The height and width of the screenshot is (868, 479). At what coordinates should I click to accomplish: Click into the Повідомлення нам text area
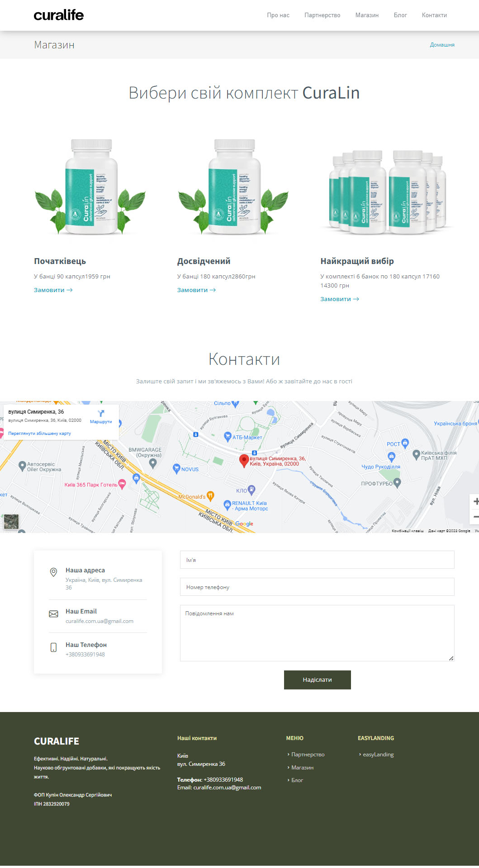tap(317, 633)
